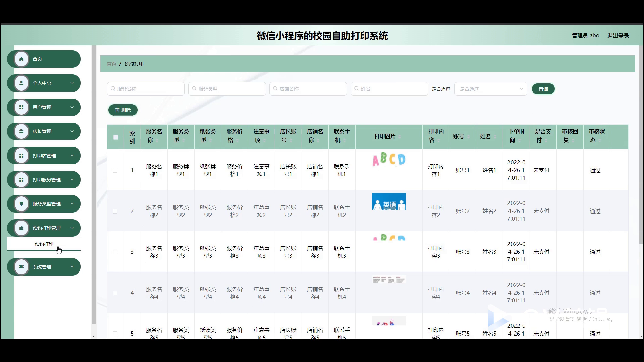Click the 姓名2 cell
This screenshot has height=362, width=644.
(x=489, y=211)
